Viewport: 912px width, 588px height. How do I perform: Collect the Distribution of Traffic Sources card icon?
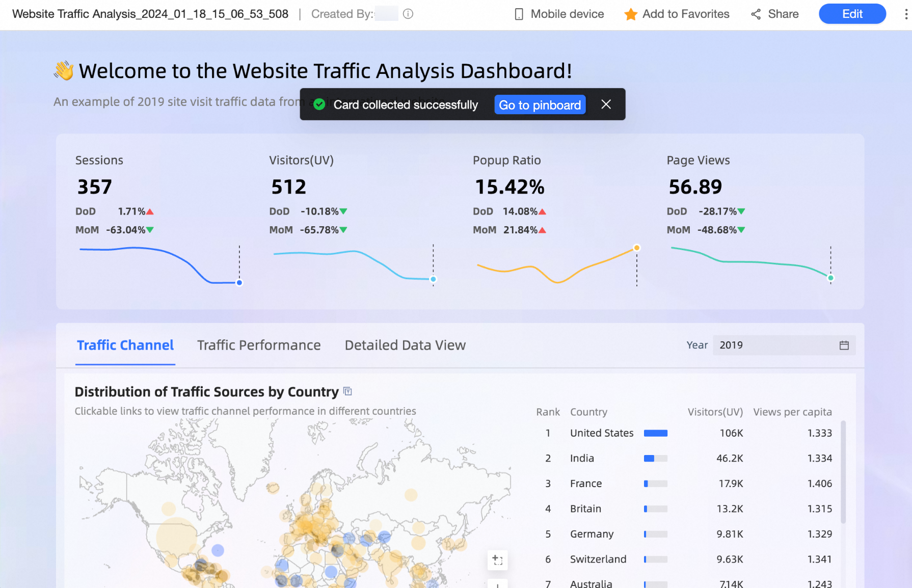point(348,391)
